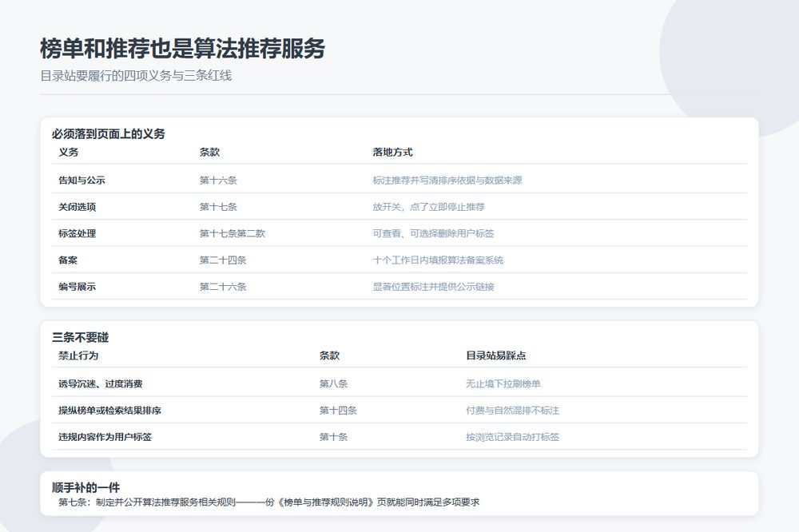The image size is (799, 532).
Task: Click subtitle 目录站要履行的四项义务与三条红线
Action: point(136,76)
